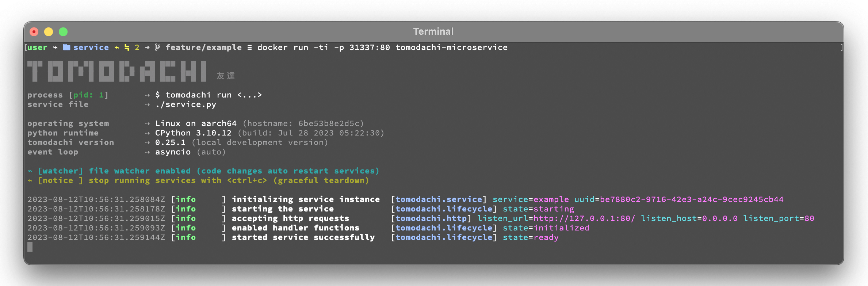Click 'tomodachi-microservice' image name in command

tap(451, 47)
